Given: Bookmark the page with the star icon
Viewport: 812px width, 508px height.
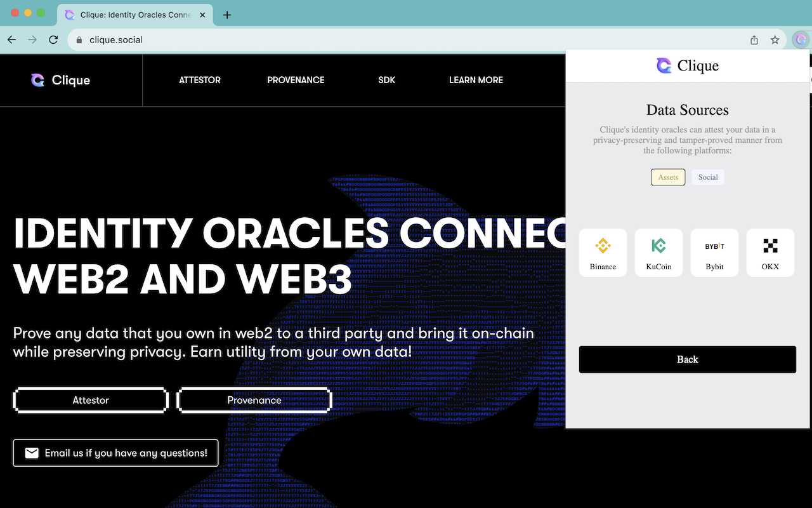Looking at the screenshot, I should (775, 39).
